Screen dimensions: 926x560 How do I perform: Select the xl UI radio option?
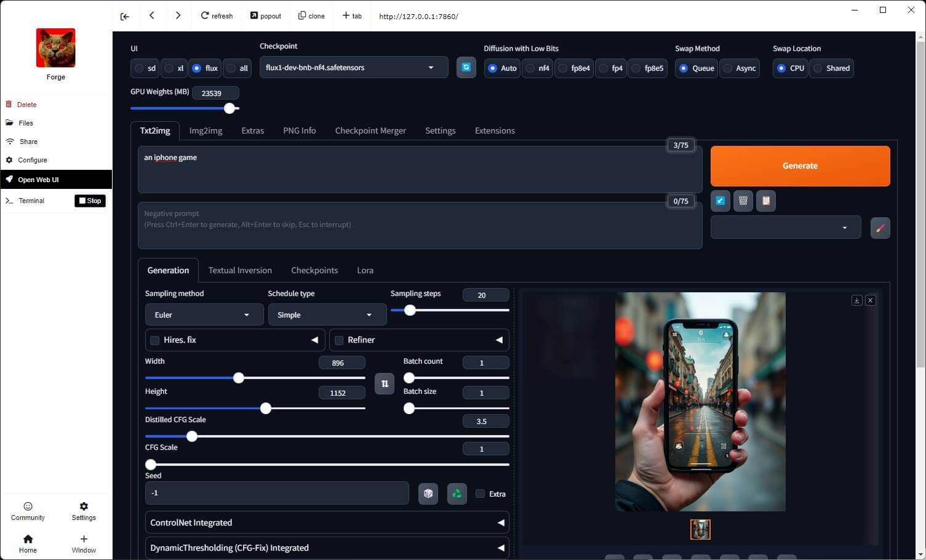coord(169,68)
